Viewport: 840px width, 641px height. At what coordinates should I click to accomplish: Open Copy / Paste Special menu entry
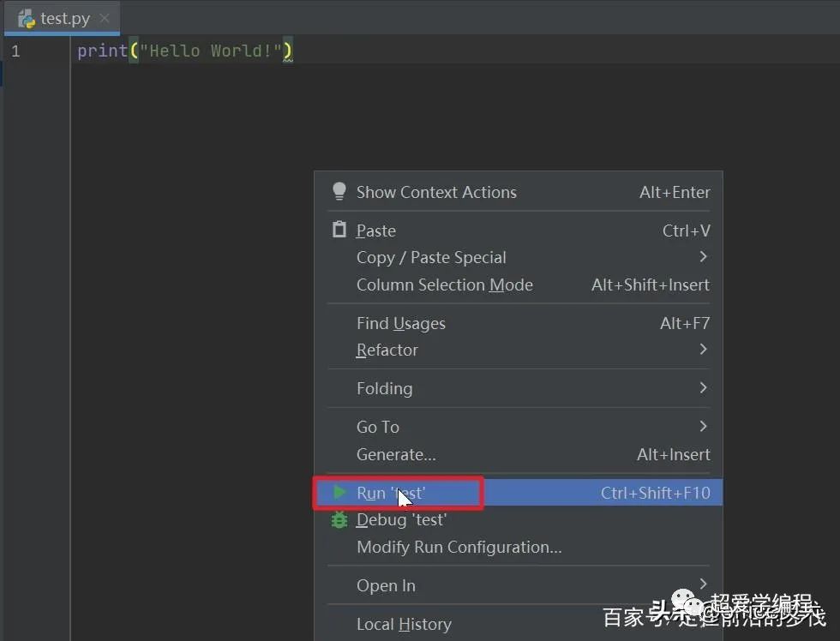pyautogui.click(x=518, y=257)
